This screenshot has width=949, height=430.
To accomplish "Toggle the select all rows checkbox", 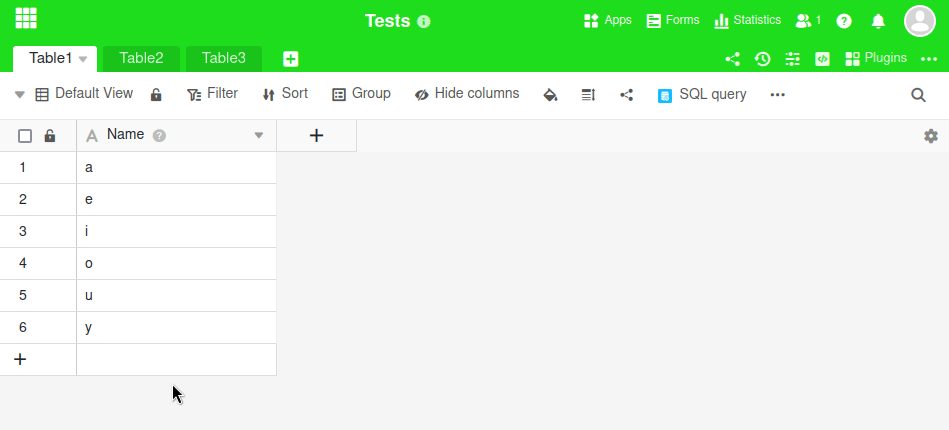I will click(25, 136).
